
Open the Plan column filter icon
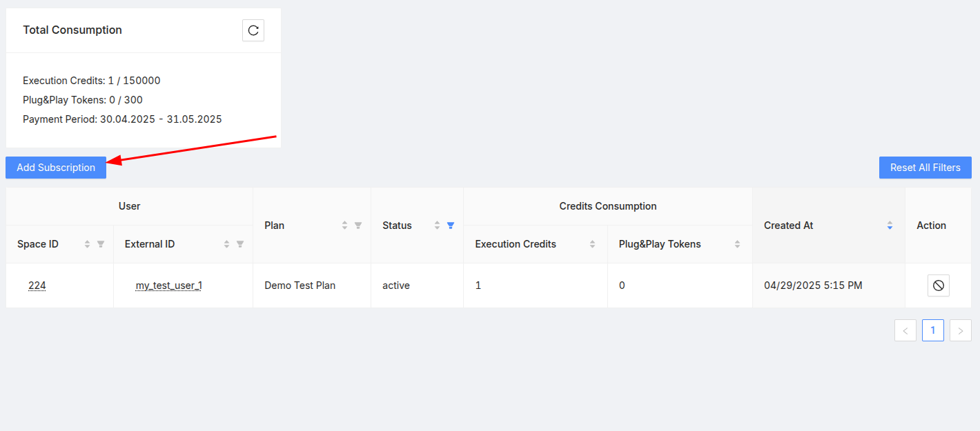tap(358, 225)
